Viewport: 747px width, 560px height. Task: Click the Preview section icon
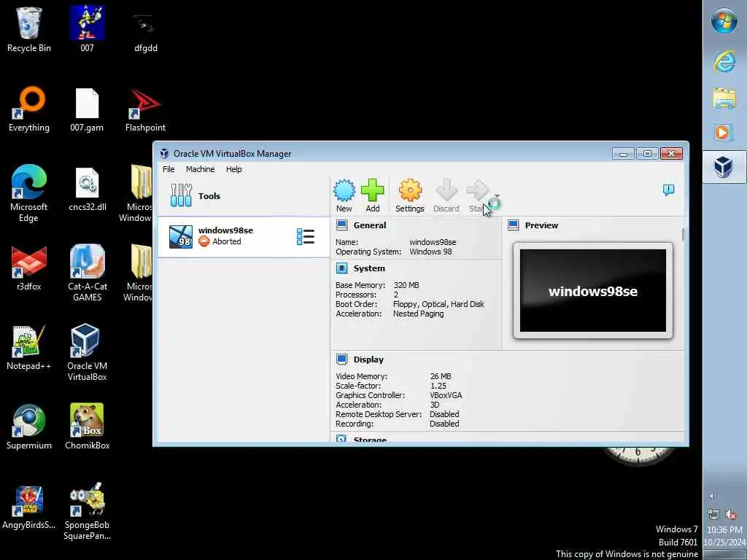[x=513, y=225]
